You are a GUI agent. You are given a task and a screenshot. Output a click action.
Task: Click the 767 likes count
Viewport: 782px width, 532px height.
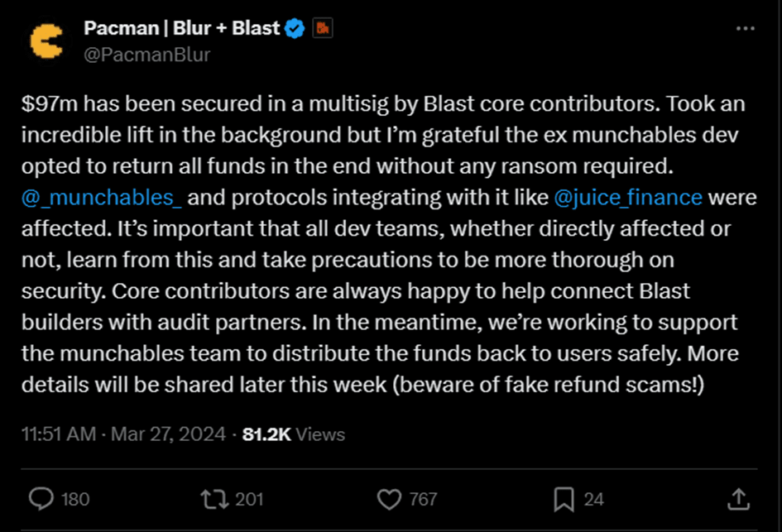click(423, 499)
